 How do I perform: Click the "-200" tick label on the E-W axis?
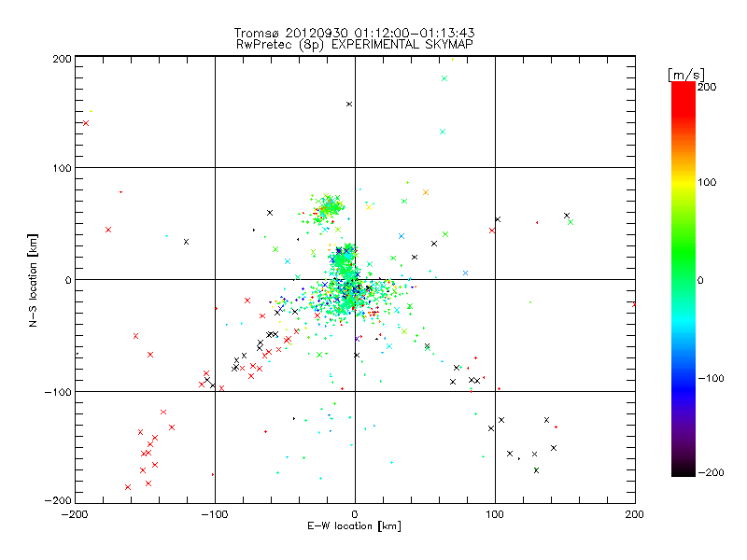coord(75,514)
